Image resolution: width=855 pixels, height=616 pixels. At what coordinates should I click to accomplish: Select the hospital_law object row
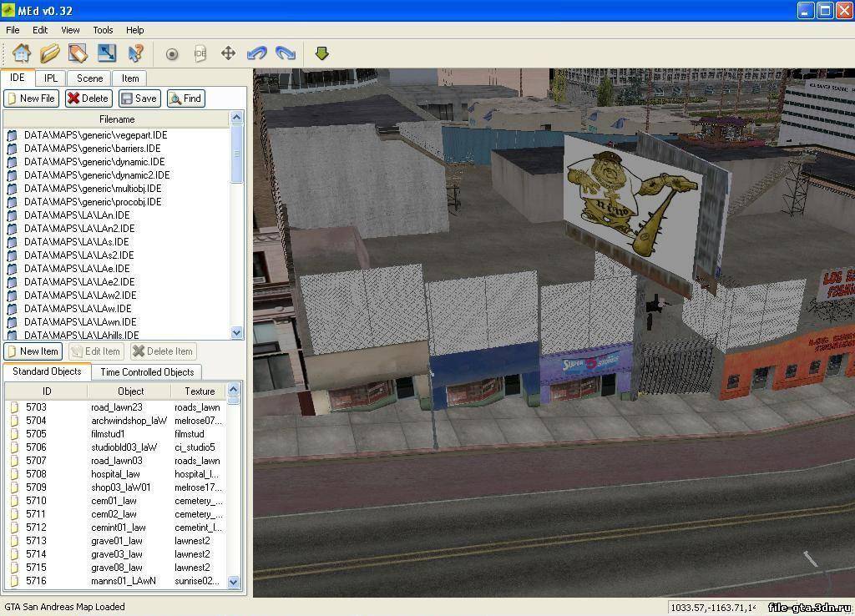click(116, 474)
